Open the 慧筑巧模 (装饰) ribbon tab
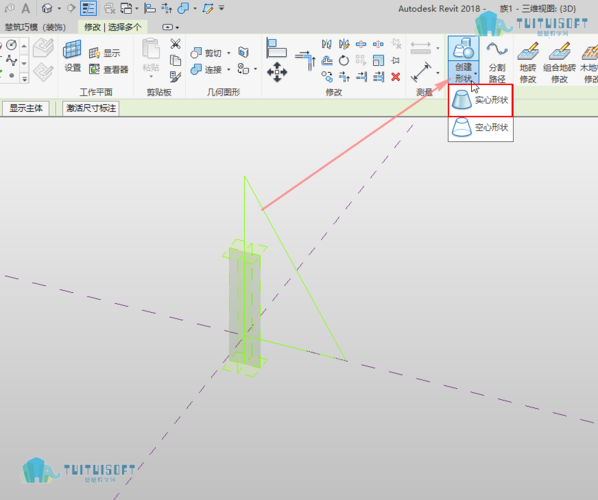 [x=35, y=27]
